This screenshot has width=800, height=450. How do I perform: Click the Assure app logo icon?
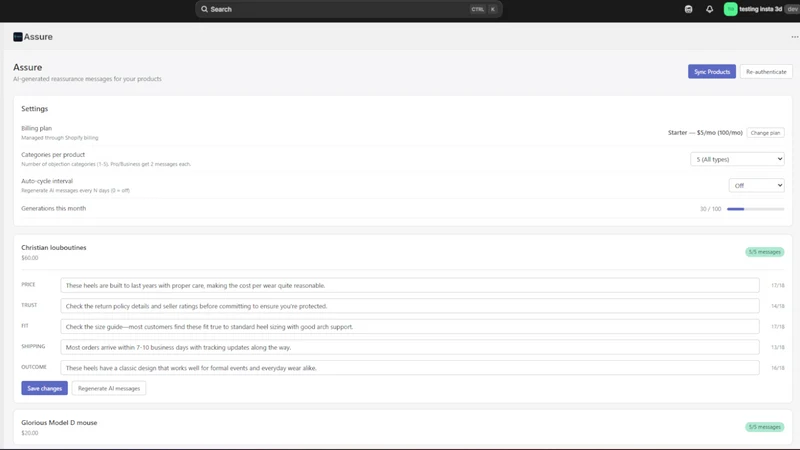18,37
